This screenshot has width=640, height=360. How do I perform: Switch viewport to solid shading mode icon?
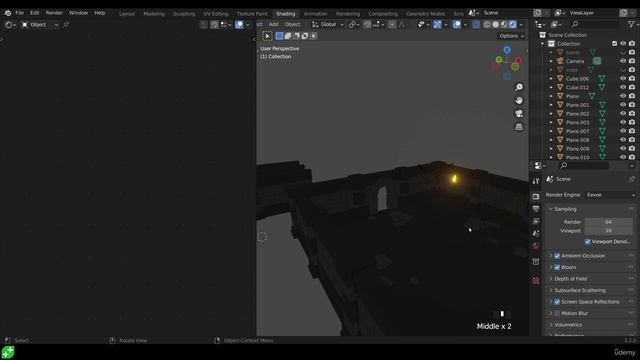pyautogui.click(x=496, y=24)
